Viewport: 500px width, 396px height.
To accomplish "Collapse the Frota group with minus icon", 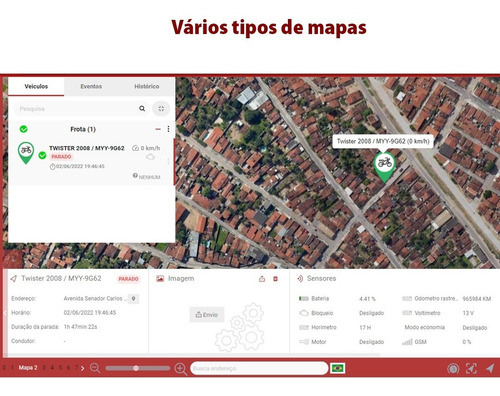I will [158, 129].
